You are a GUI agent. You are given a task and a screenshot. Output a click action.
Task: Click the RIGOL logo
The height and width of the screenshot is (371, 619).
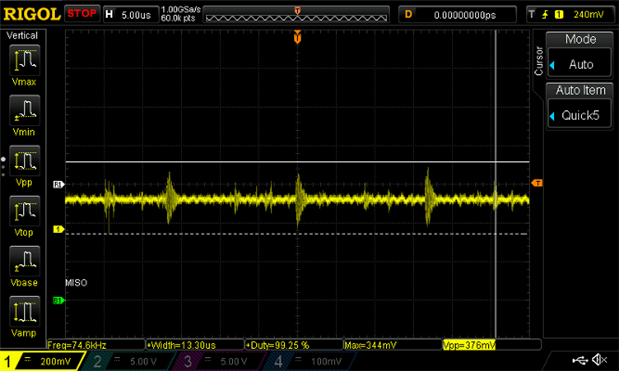[x=32, y=15]
